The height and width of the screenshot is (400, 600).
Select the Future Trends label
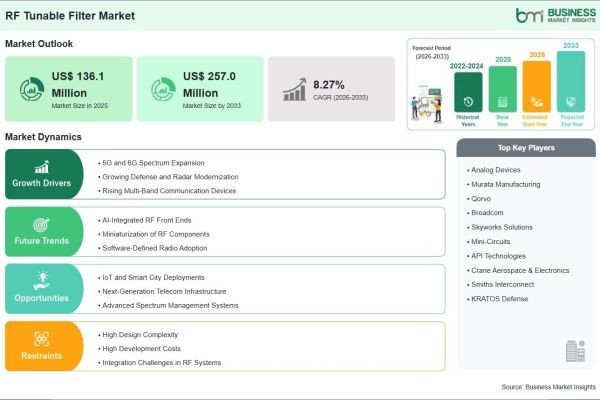[x=41, y=241]
